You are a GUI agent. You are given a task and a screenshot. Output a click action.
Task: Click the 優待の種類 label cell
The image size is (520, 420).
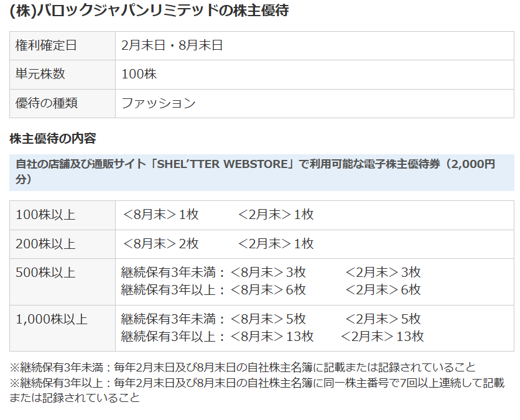47,103
